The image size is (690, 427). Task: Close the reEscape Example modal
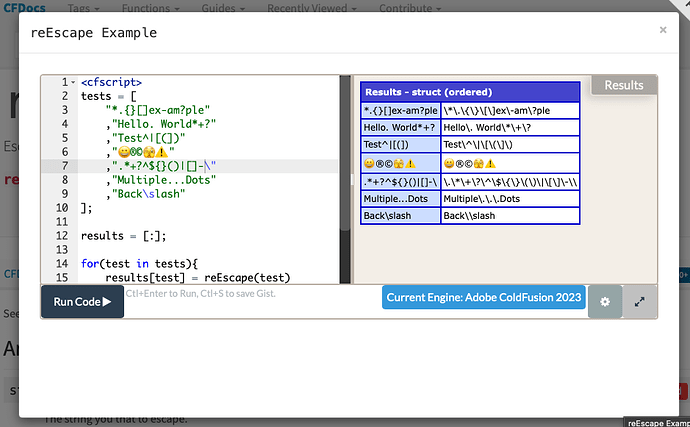point(662,30)
